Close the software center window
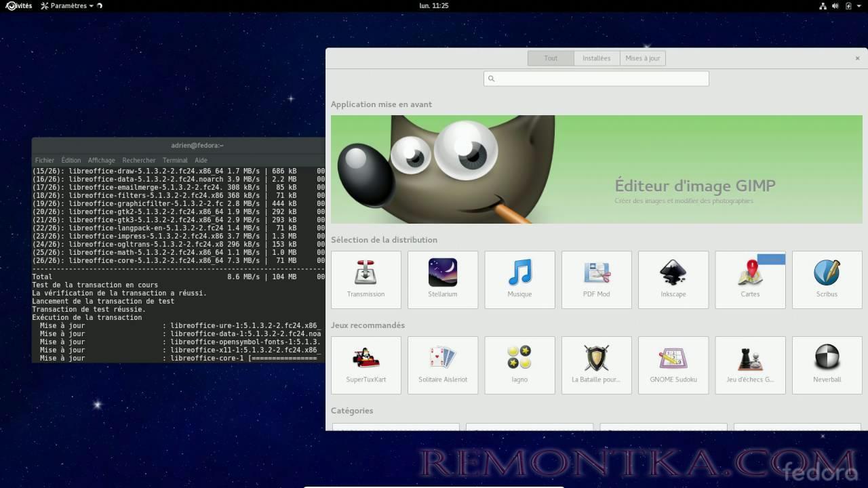The width and height of the screenshot is (868, 488). (x=857, y=58)
